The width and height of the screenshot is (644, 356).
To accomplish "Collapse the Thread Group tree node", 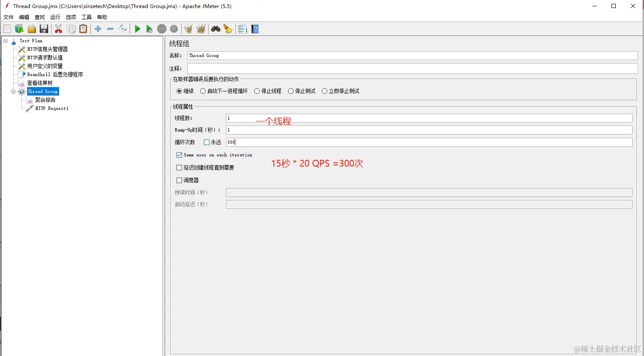I will pyautogui.click(x=14, y=92).
